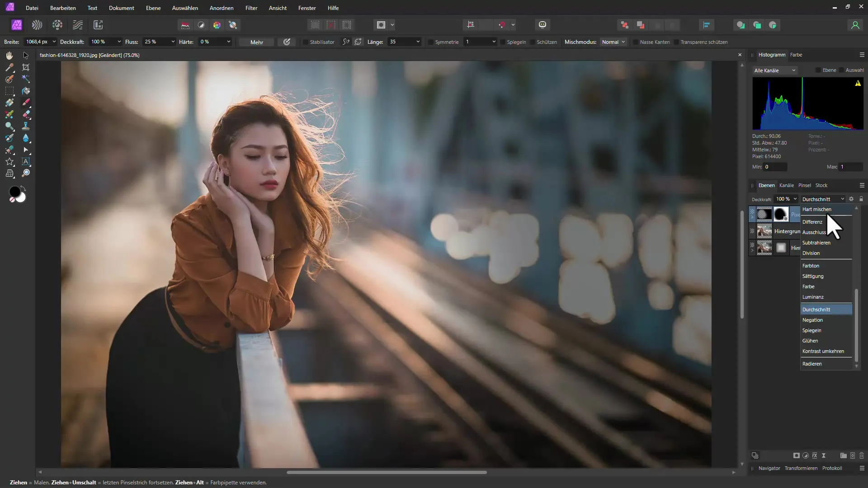Enable Nasse Kanten option
This screenshot has width=868, height=488.
(634, 42)
